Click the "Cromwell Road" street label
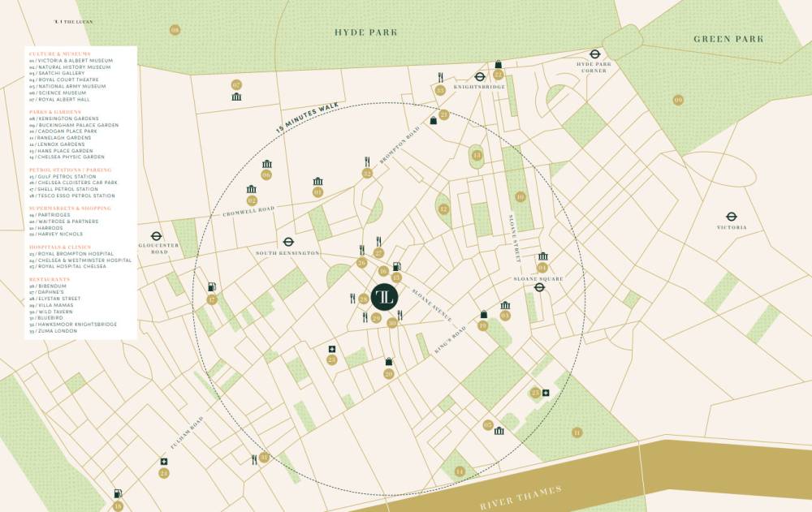The height and width of the screenshot is (512, 812). (248, 211)
